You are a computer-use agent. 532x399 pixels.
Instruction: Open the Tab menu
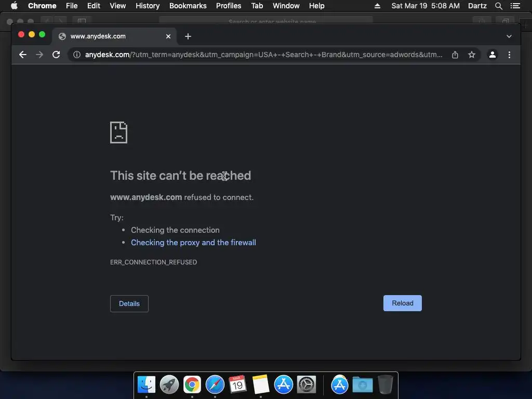pyautogui.click(x=257, y=6)
